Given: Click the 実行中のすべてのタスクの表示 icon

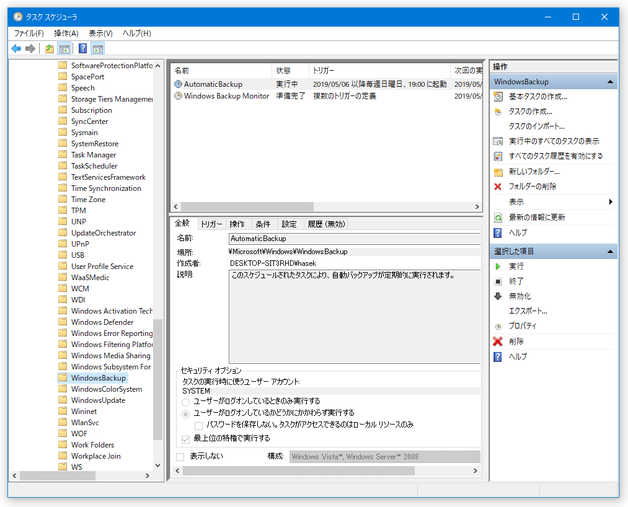Looking at the screenshot, I should (498, 141).
